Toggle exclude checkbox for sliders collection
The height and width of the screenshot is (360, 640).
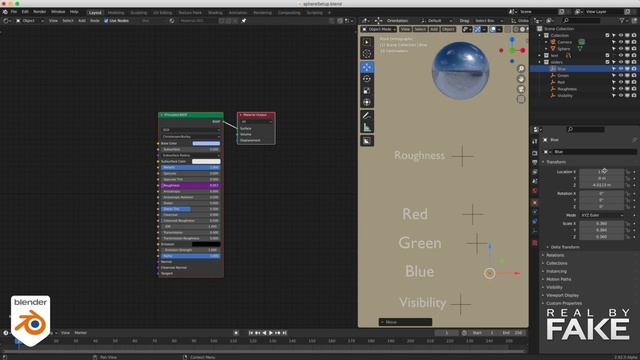pos(607,62)
